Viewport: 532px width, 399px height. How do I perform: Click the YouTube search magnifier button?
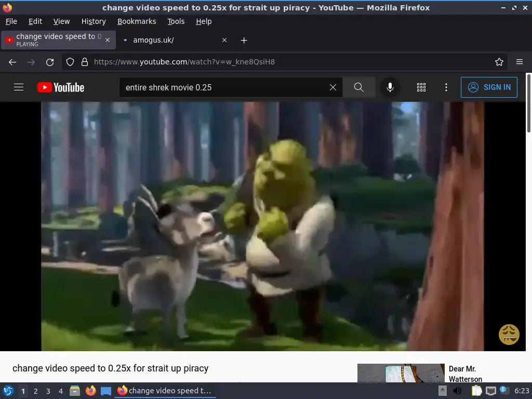coord(358,87)
